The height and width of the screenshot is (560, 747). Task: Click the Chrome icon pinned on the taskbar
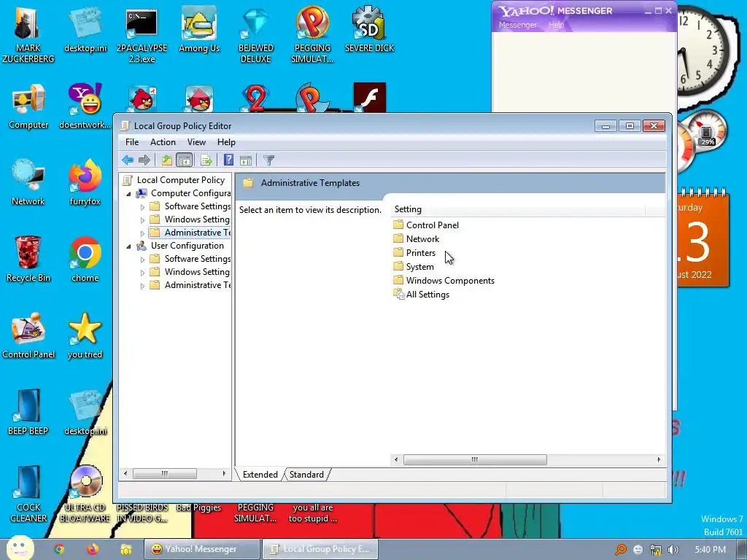point(59,549)
